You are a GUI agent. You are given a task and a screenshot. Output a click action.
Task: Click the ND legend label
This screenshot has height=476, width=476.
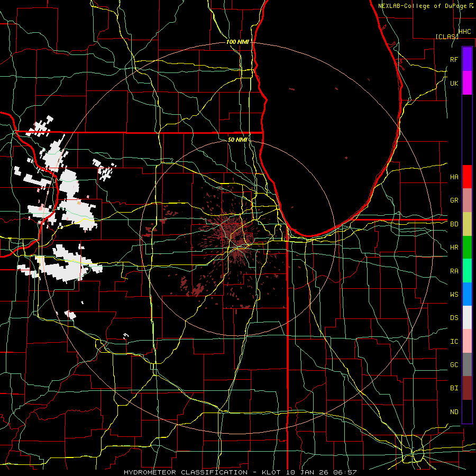coord(454,412)
